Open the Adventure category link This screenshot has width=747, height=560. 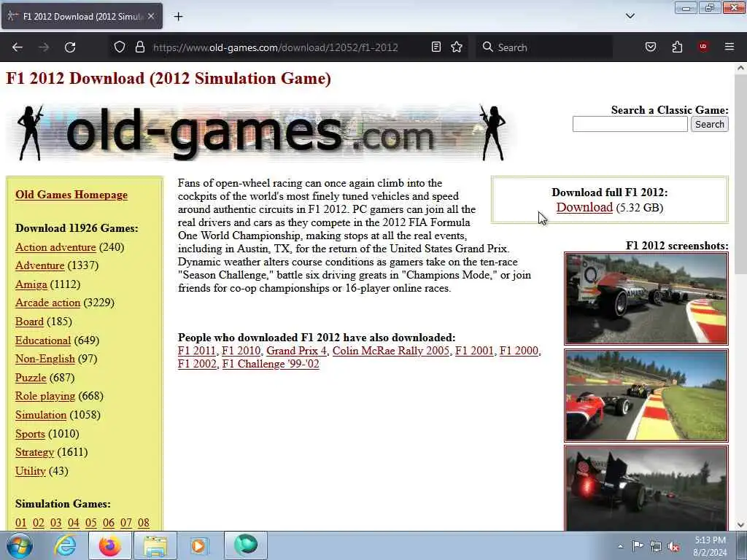click(39, 265)
